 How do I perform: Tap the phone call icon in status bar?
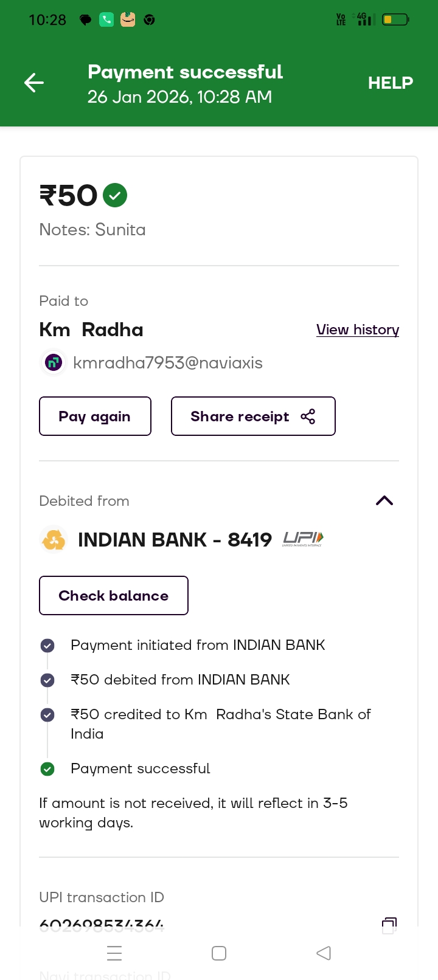tap(106, 20)
